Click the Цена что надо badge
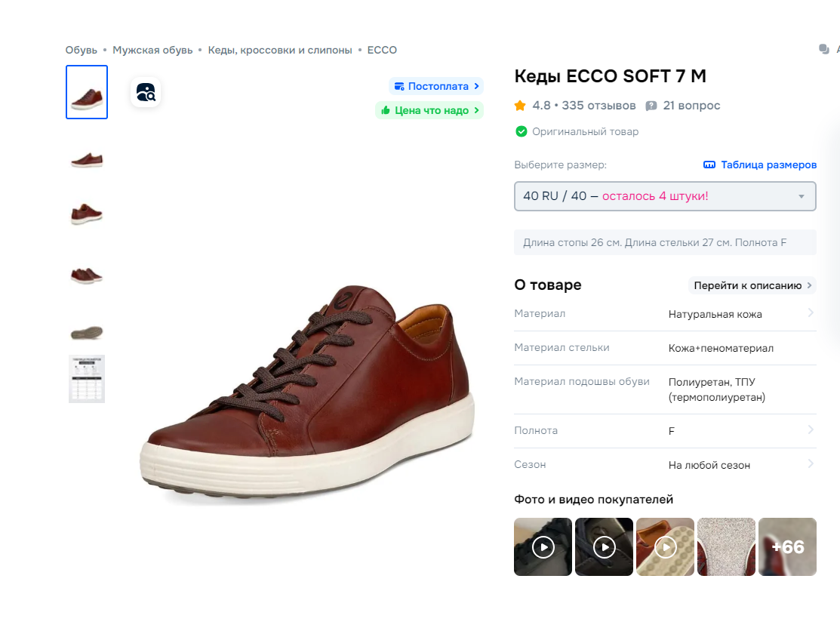This screenshot has width=840, height=628. (429, 110)
